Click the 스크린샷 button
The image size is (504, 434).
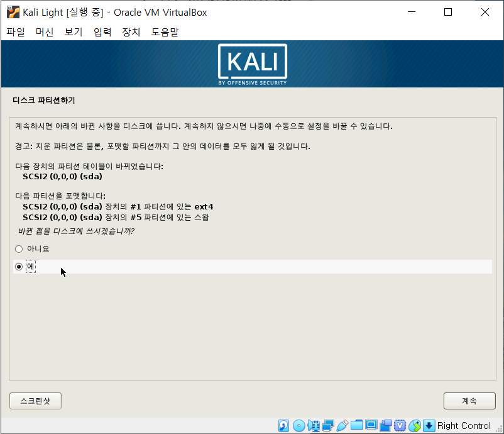[x=35, y=401]
